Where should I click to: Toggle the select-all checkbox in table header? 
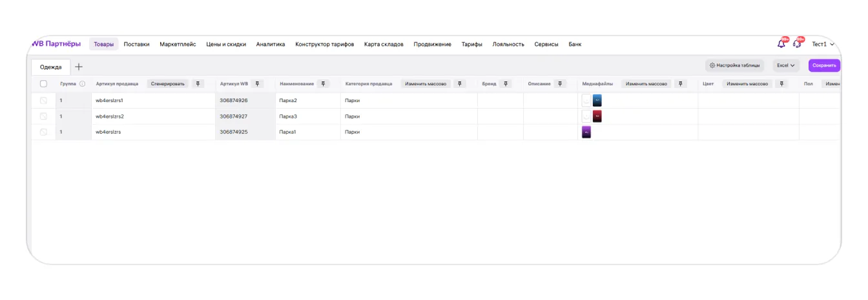coord(43,84)
